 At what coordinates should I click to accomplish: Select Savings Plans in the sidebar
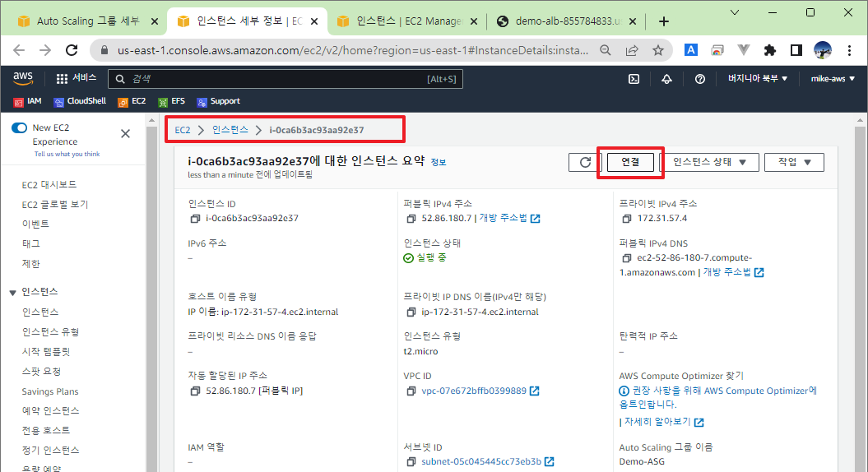[x=50, y=391]
